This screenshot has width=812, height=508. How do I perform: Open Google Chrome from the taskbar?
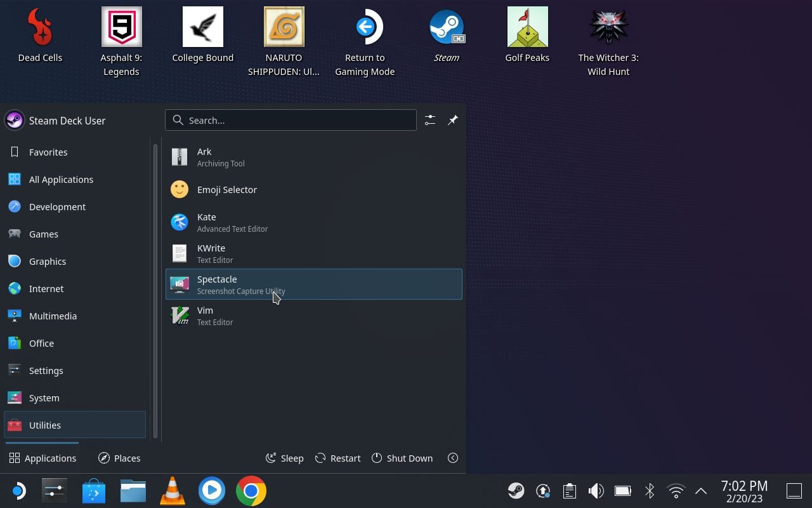251,491
